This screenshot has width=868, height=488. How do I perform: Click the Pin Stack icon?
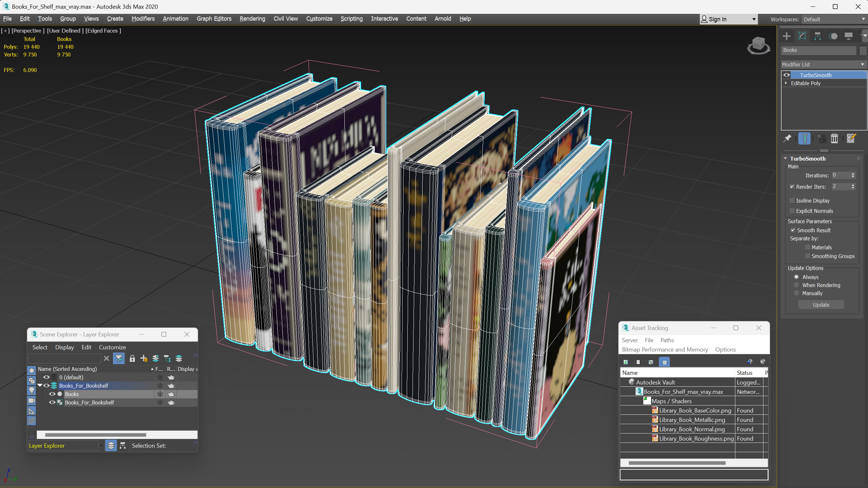pyautogui.click(x=788, y=138)
